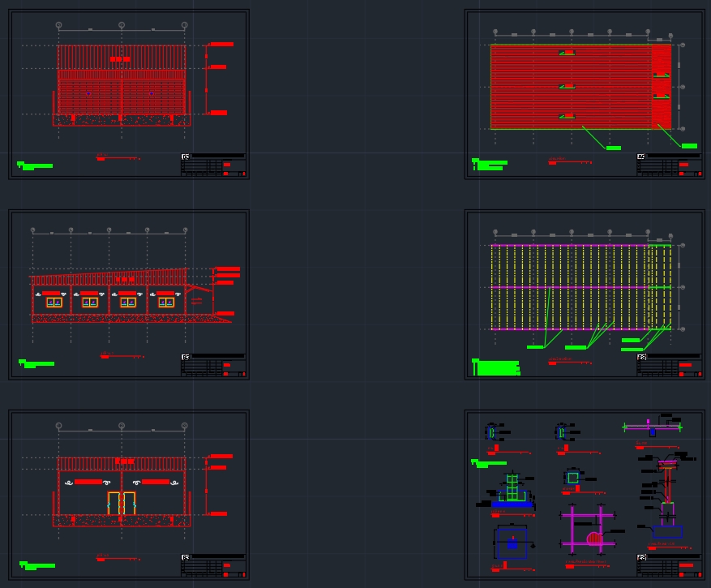This screenshot has height=588, width=711.
Task: Click the title block on the red roof plan sheet
Action: tap(670, 165)
